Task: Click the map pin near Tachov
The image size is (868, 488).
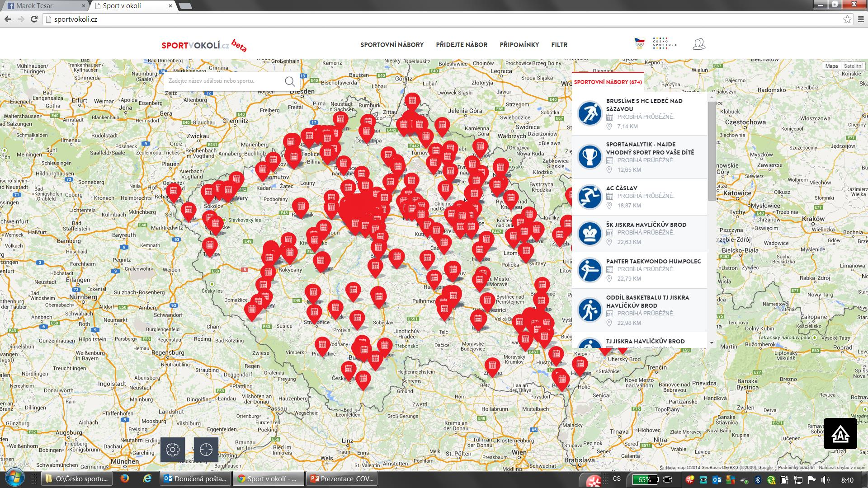Action: coord(210,247)
